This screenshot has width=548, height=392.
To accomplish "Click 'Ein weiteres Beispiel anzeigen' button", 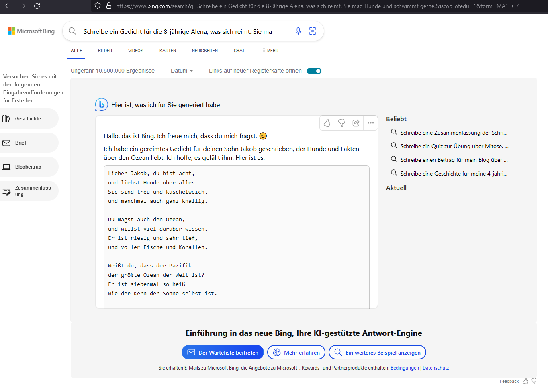I will (x=377, y=352).
